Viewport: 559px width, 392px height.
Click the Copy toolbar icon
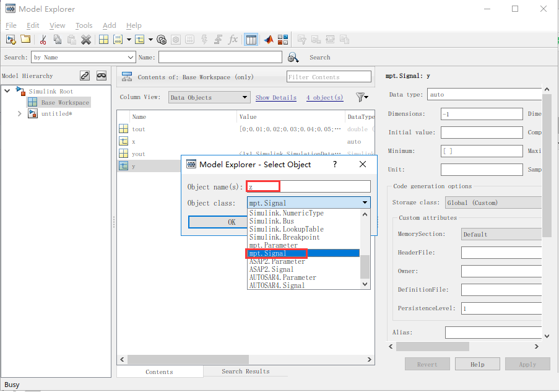click(58, 40)
